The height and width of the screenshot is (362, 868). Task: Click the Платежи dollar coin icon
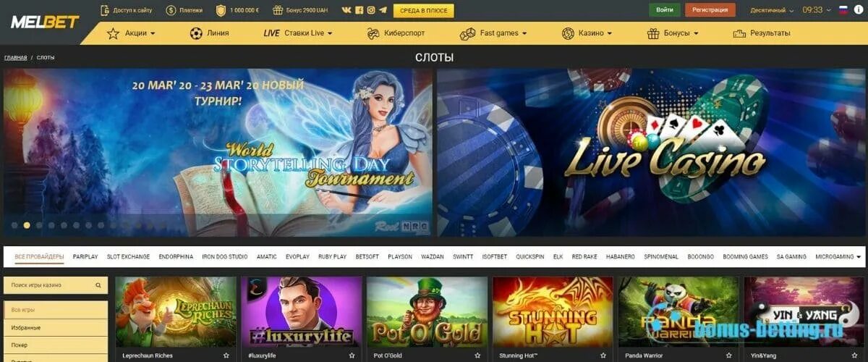pos(171,10)
